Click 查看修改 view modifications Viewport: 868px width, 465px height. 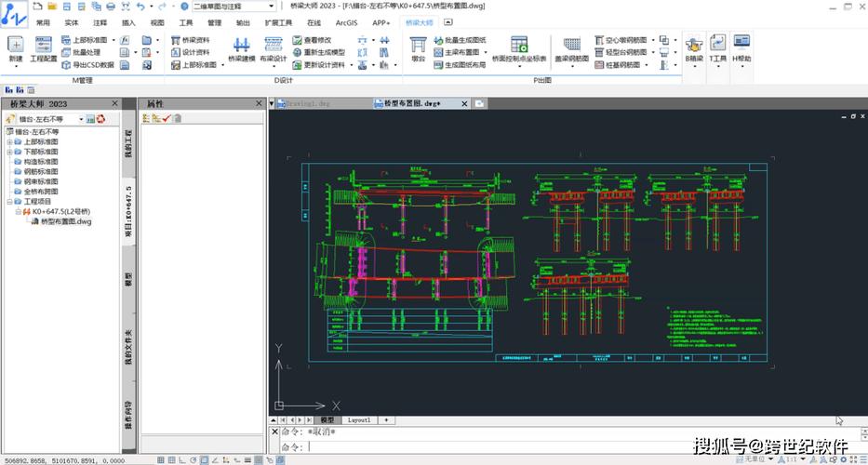[x=312, y=40]
